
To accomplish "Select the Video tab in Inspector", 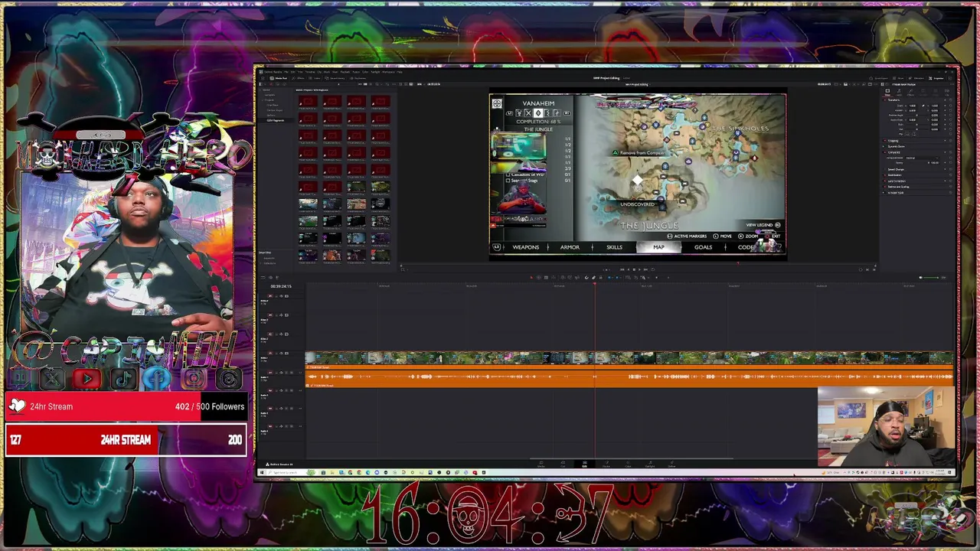I will point(887,93).
